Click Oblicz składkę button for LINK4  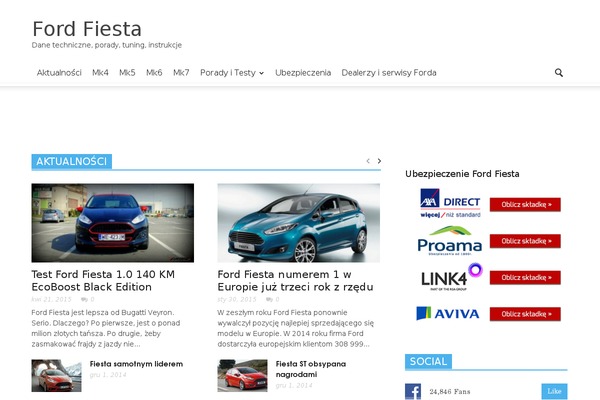(525, 278)
